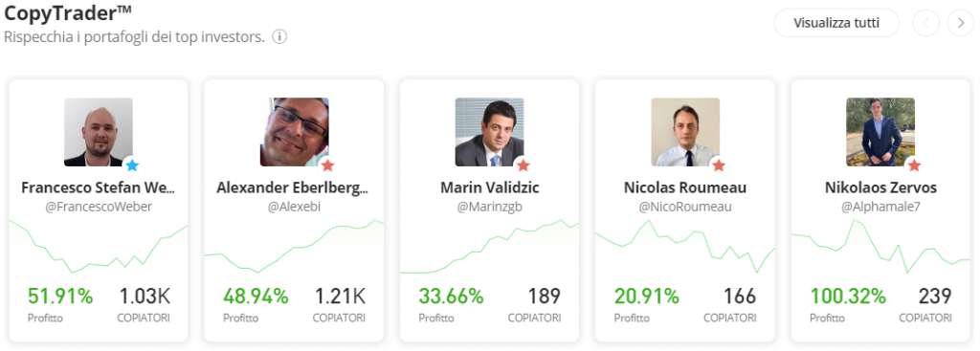The height and width of the screenshot is (351, 980).
Task: Click red star badge on Marin Validzic's avatar
Action: tap(523, 165)
